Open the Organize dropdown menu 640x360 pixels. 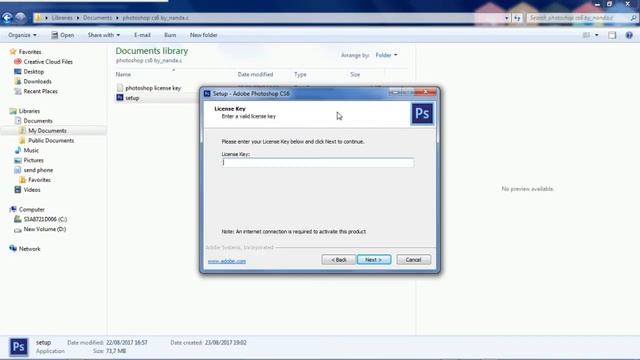(x=22, y=35)
